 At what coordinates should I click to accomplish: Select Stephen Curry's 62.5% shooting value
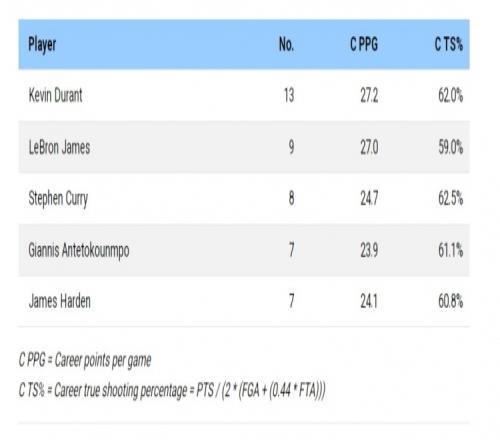pyautogui.click(x=451, y=199)
